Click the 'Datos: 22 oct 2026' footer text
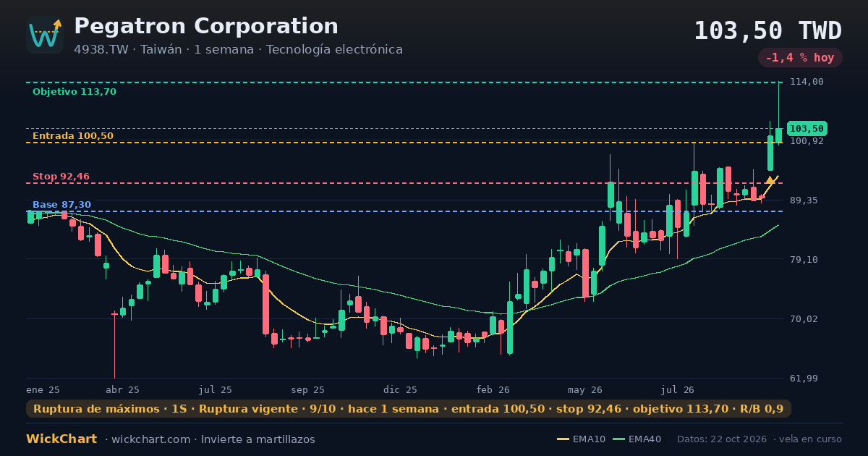The height and width of the screenshot is (456, 868). (x=721, y=439)
